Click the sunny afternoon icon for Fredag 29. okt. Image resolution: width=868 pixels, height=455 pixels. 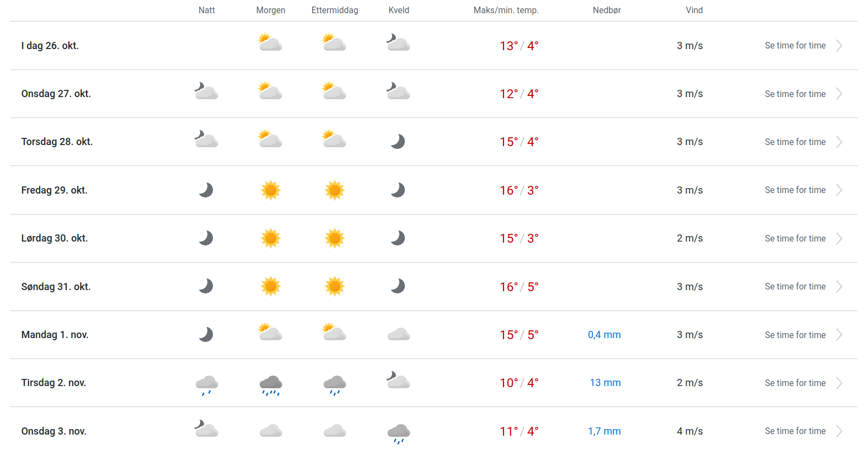pyautogui.click(x=334, y=190)
